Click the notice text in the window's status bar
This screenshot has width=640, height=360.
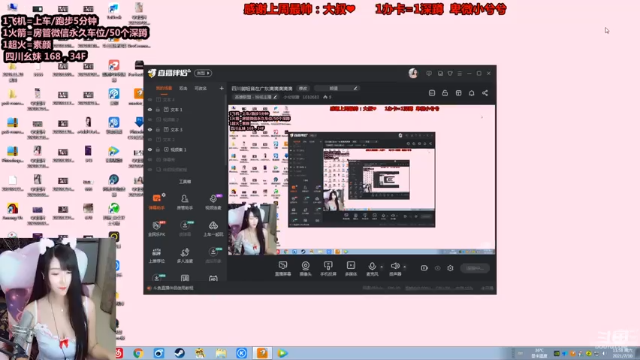[173, 288]
